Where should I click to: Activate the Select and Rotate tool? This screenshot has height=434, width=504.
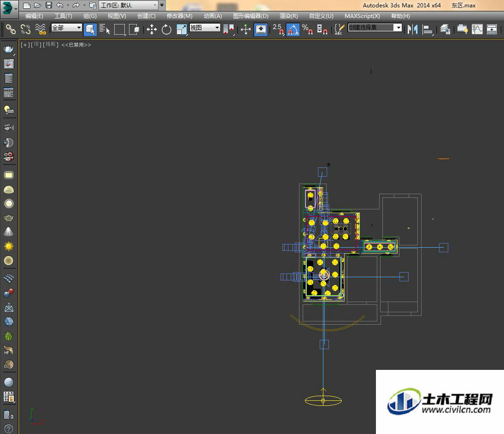(x=166, y=29)
